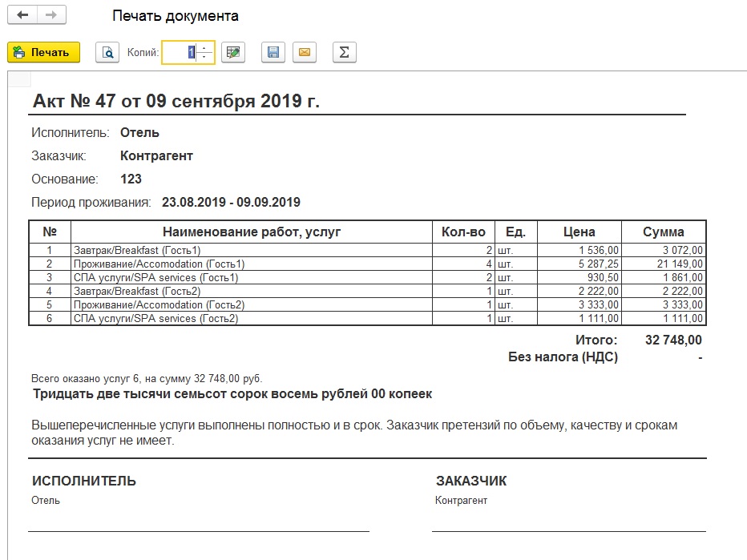Click the Сумма column header
The width and height of the screenshot is (747, 560).
(664, 232)
